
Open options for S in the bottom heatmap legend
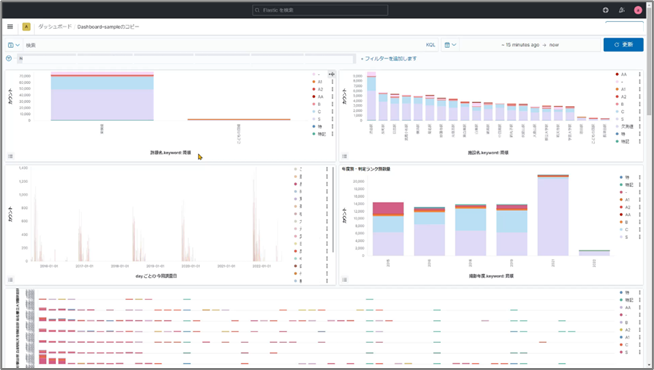coord(639,352)
